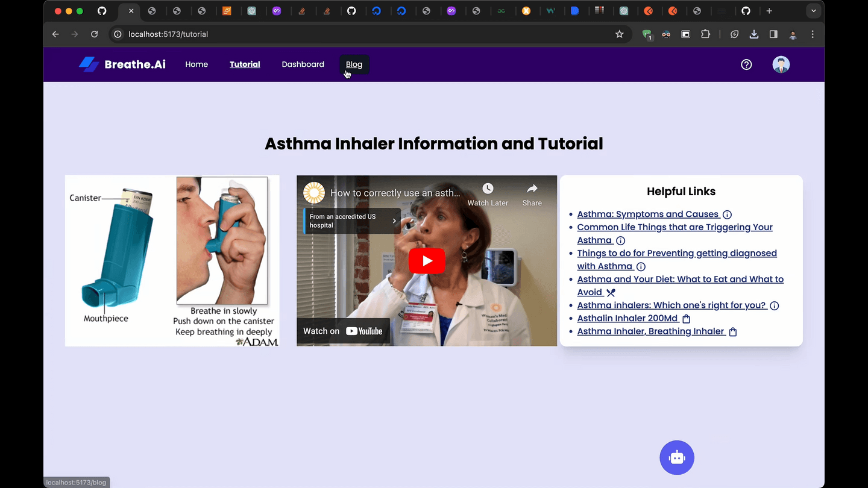
Task: Click the Share arrow on video
Action: [532, 189]
